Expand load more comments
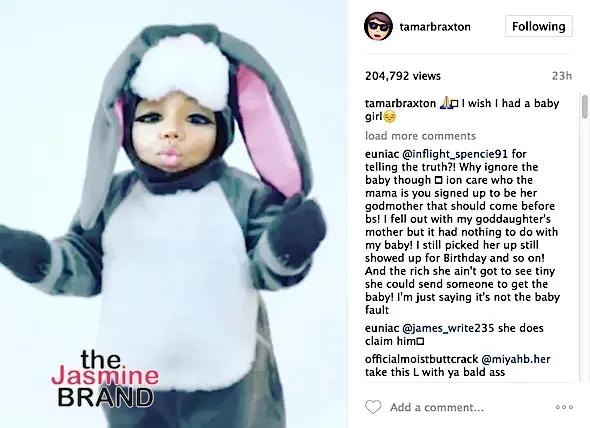 pos(420,136)
